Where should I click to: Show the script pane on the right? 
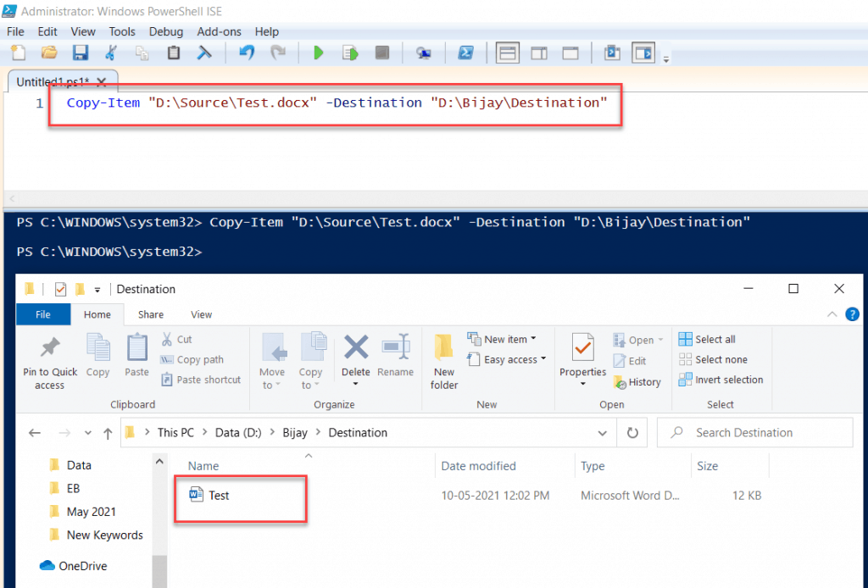coord(538,53)
